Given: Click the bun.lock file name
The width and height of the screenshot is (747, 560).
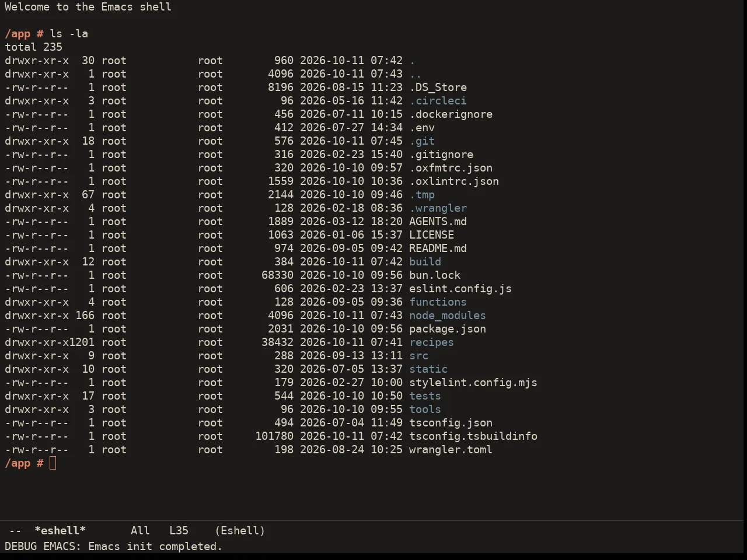Looking at the screenshot, I should coord(435,275).
